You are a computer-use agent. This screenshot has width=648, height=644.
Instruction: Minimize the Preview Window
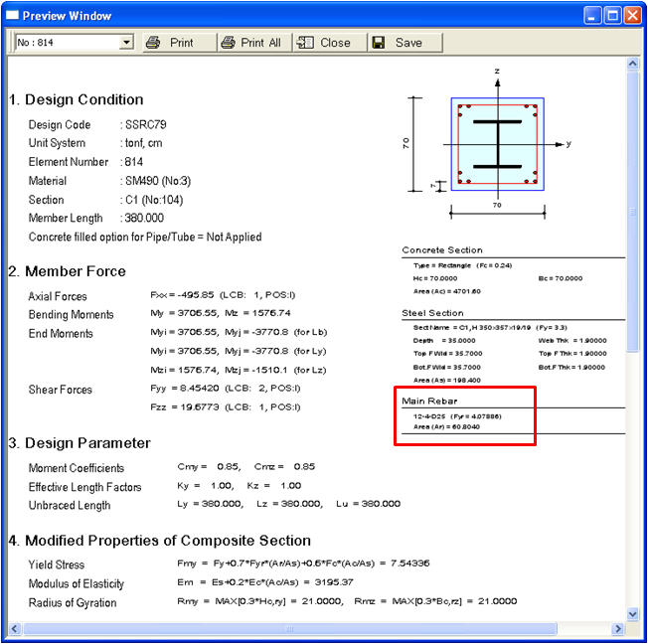click(x=592, y=16)
